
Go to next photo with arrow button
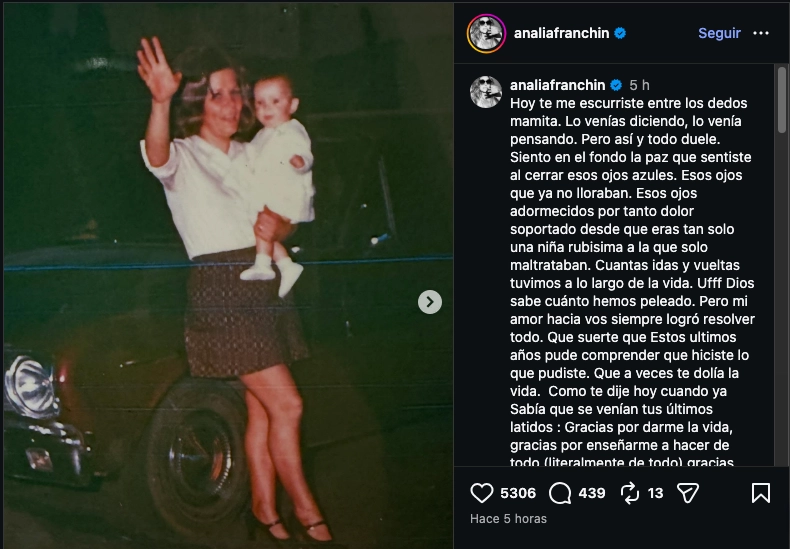430,302
